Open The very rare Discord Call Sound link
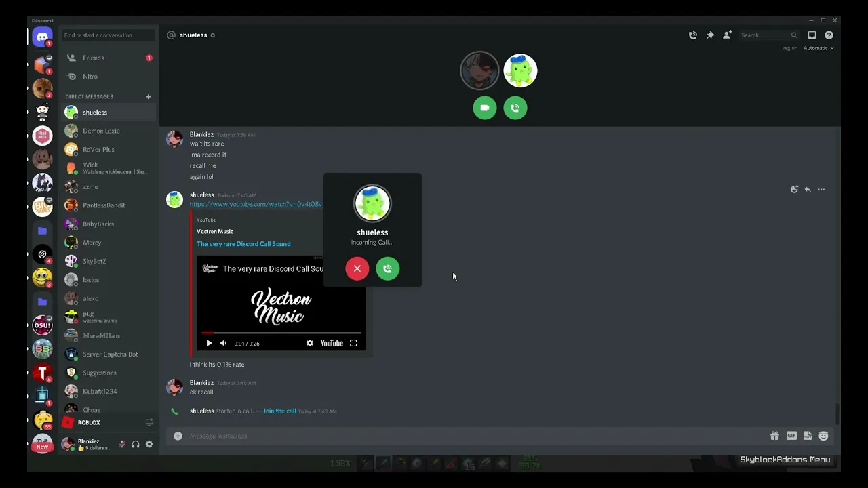Viewport: 868px width, 488px height. 243,244
